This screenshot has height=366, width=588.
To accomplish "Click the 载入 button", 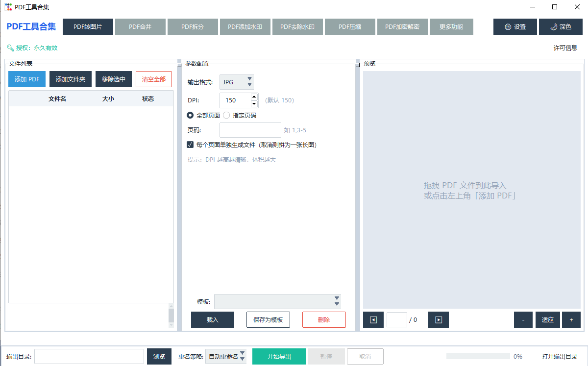I will (x=213, y=319).
